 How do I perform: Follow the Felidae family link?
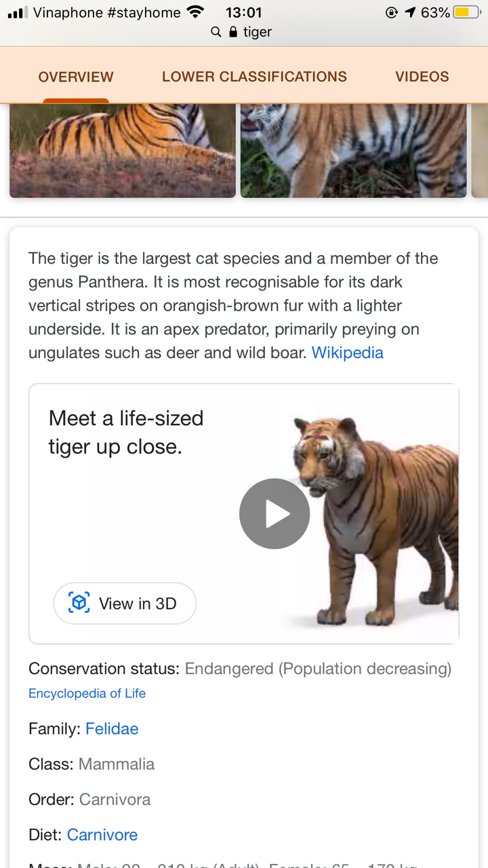click(x=112, y=729)
